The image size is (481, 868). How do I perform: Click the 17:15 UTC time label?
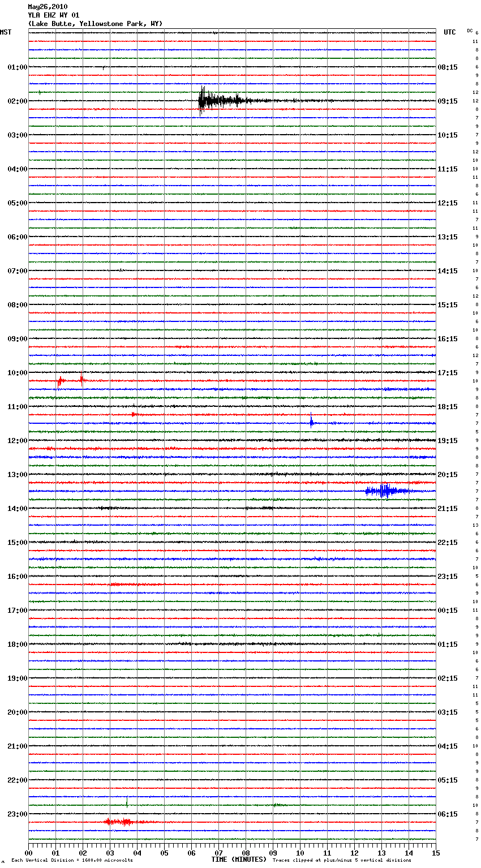pos(448,373)
